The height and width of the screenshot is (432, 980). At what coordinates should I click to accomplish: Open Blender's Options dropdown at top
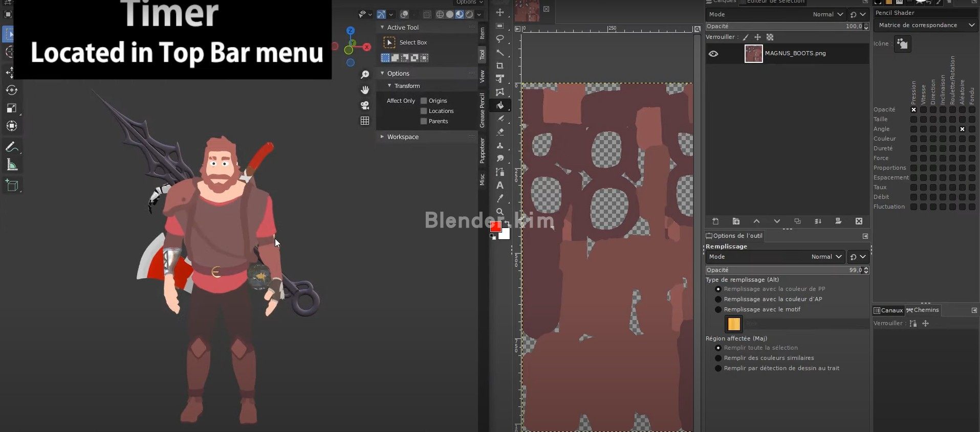[469, 3]
